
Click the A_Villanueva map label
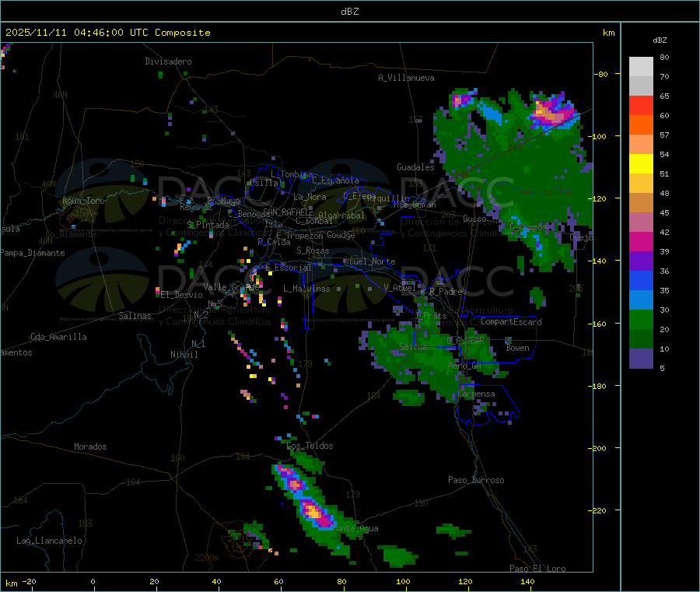tap(406, 78)
